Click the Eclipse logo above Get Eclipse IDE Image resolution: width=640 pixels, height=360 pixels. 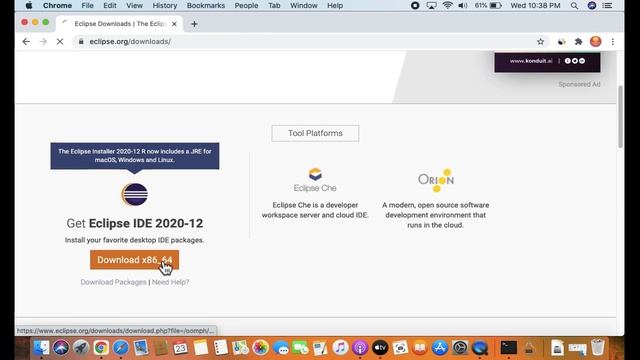pos(135,194)
